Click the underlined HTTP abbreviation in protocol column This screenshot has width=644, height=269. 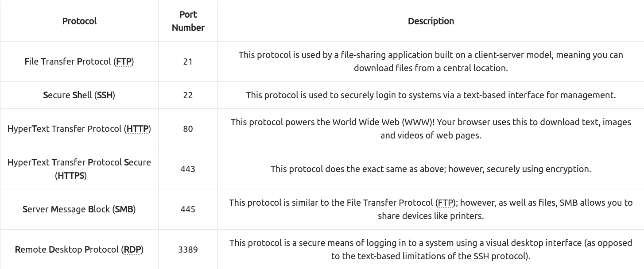coord(137,129)
